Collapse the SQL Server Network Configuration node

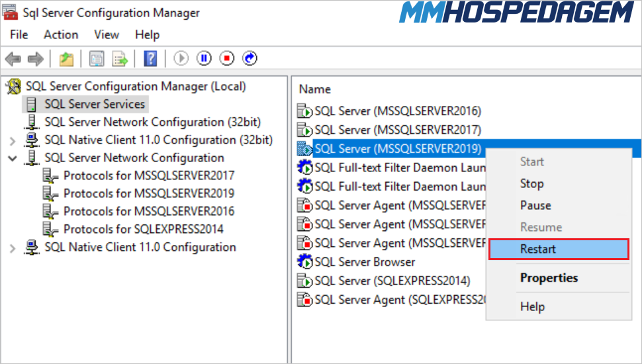tap(13, 158)
